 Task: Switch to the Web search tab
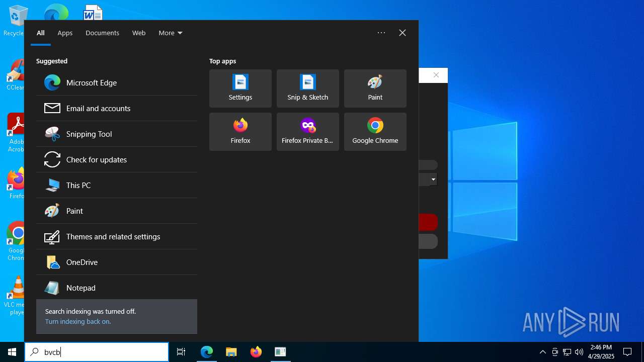pyautogui.click(x=139, y=33)
